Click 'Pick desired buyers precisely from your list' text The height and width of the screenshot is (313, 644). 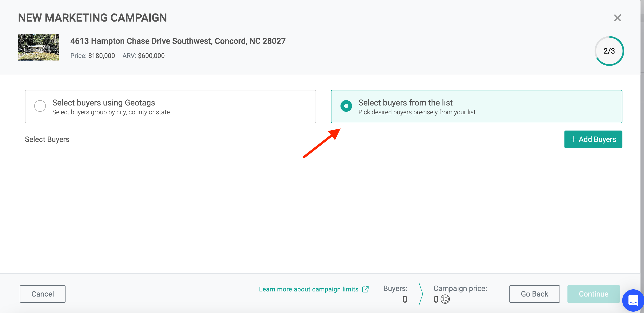click(417, 112)
